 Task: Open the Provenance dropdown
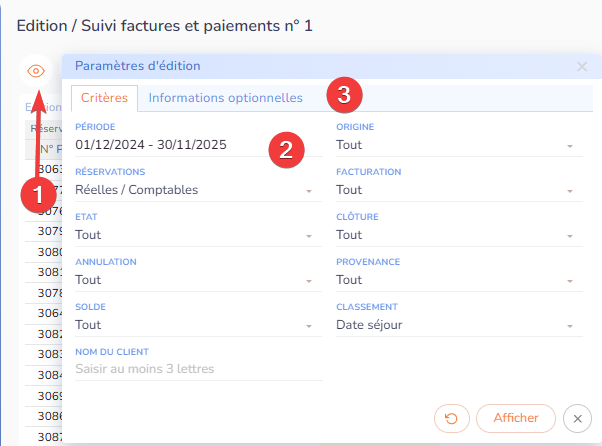456,280
